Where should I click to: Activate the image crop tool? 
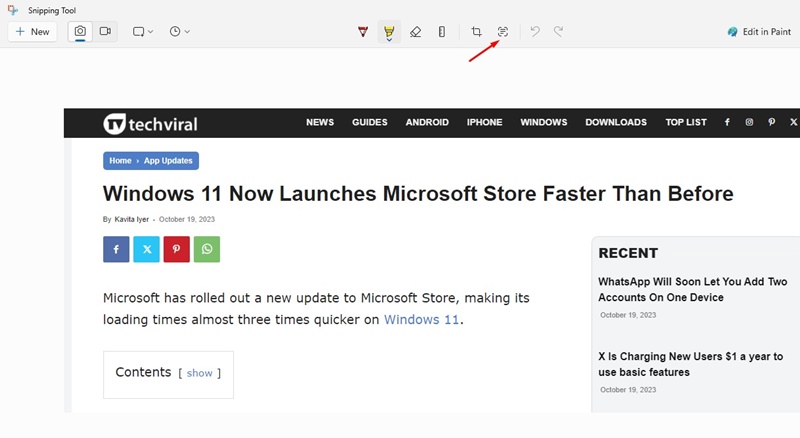(x=476, y=32)
